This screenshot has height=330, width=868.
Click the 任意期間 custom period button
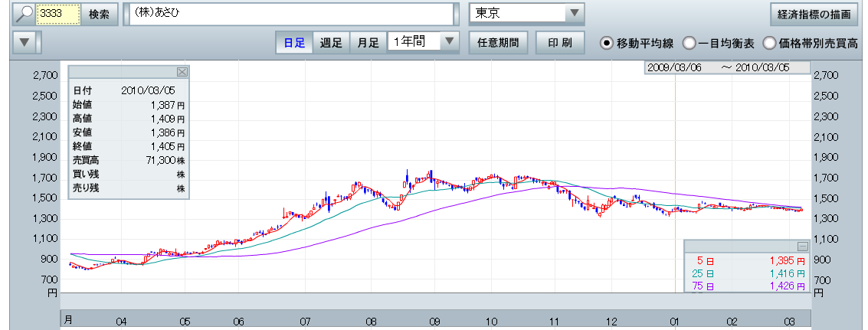[497, 42]
